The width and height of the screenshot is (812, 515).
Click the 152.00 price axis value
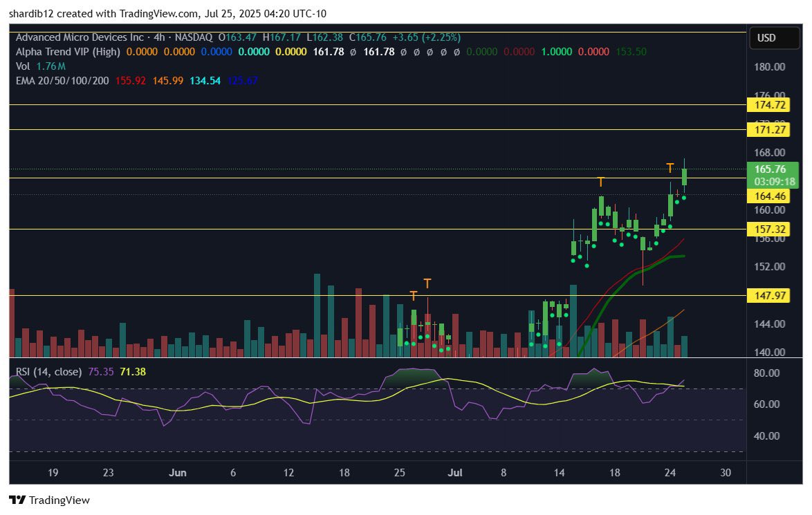pyautogui.click(x=770, y=267)
